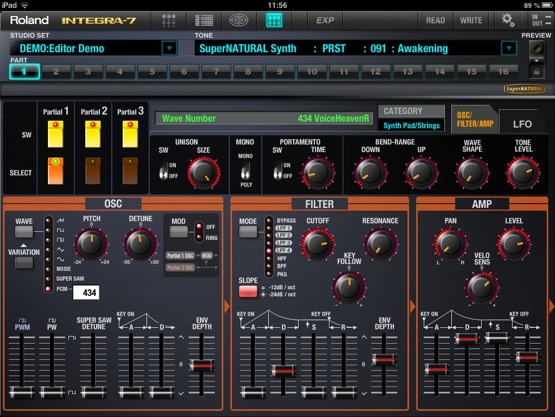Click the FILTER envelope D slider handle
The height and width of the screenshot is (417, 555).
283,371
